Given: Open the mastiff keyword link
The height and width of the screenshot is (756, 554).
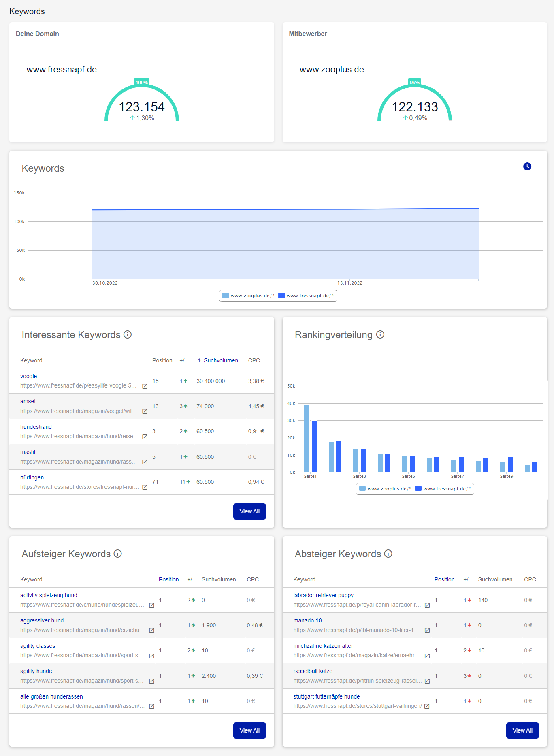Looking at the screenshot, I should (28, 452).
